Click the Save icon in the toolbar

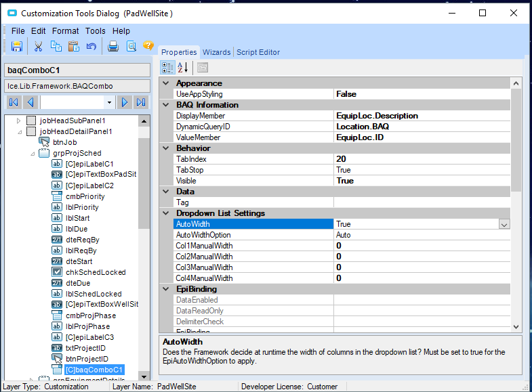pyautogui.click(x=17, y=46)
